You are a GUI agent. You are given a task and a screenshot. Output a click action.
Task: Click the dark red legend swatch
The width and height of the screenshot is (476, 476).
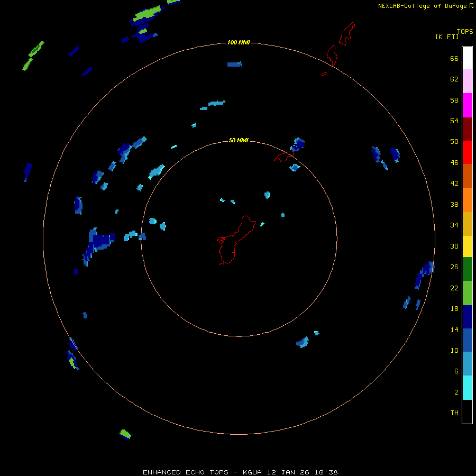click(467, 129)
